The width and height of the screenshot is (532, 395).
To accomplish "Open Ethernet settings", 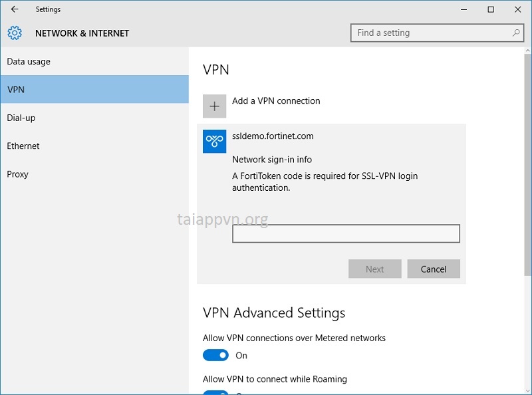I will point(23,146).
